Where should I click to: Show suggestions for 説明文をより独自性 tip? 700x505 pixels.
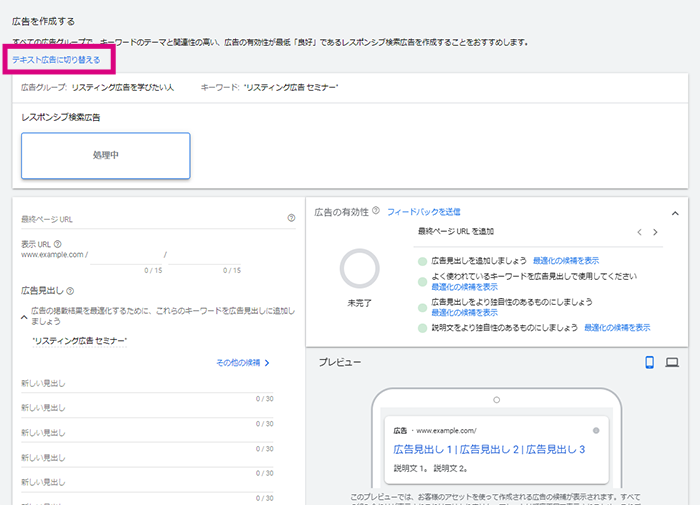point(617,328)
